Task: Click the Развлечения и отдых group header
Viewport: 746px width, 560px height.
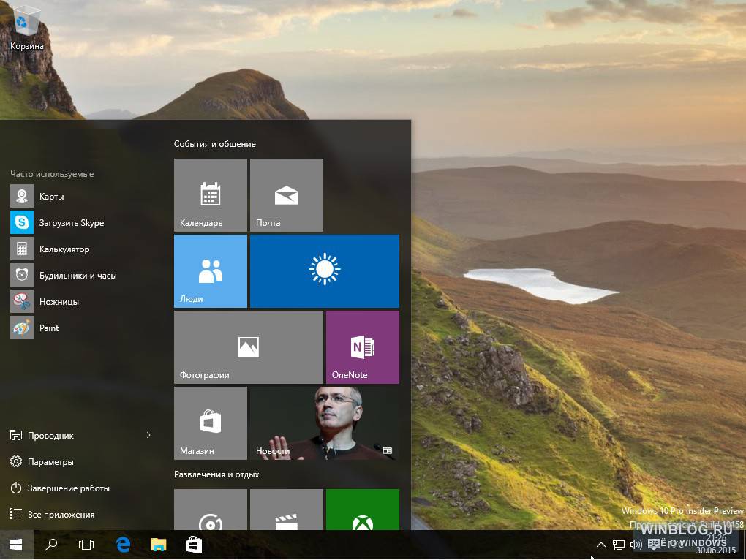Action: coord(216,474)
